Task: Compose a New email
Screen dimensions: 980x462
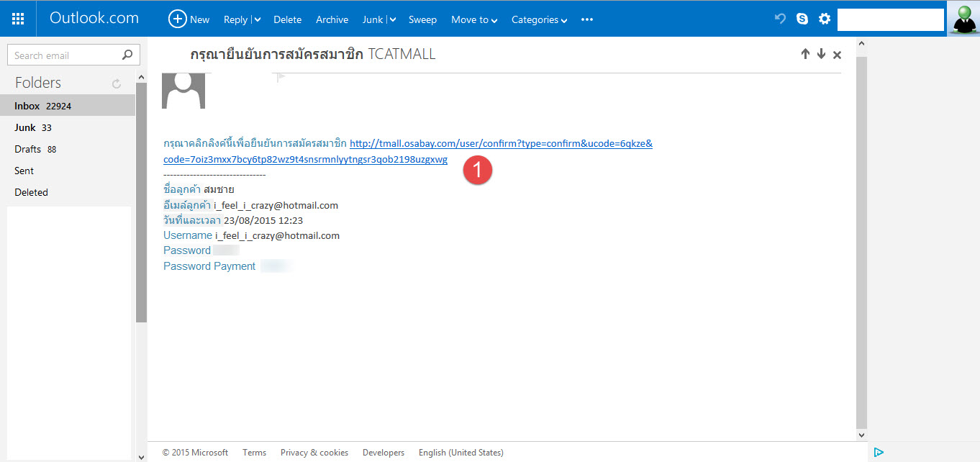Action: pyautogui.click(x=189, y=19)
